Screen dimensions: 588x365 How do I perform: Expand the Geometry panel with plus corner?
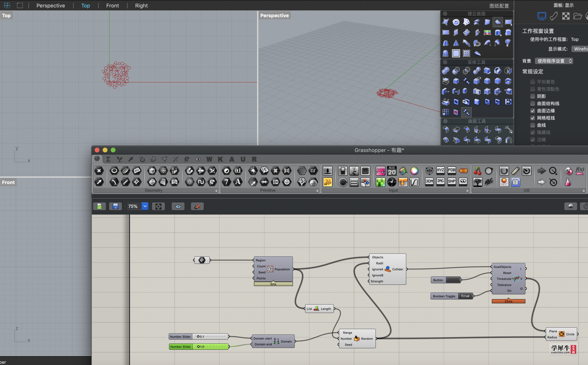[216, 191]
